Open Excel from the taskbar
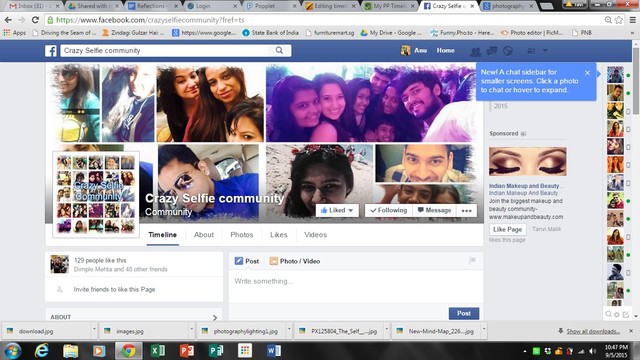Viewport: 640px width, 360px height. [158, 351]
